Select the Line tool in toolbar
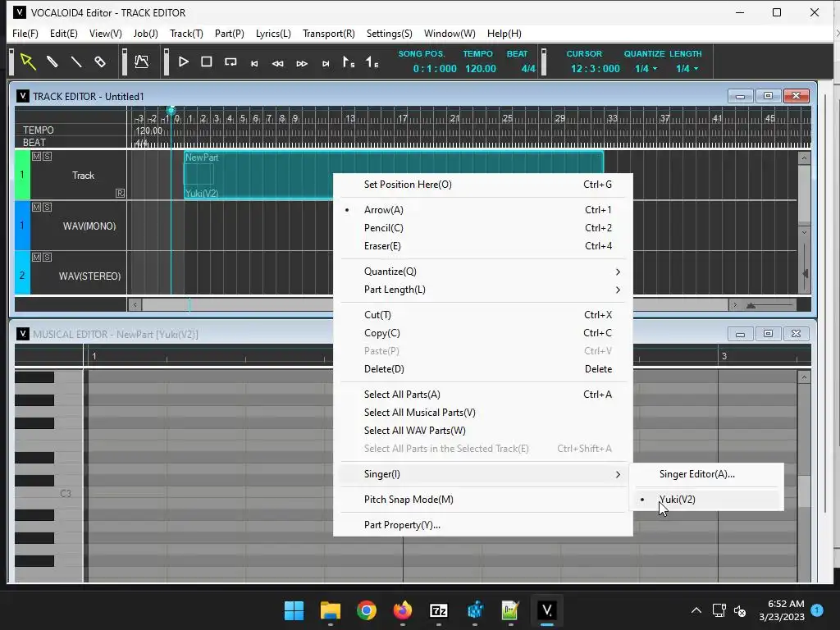Screen dimensions: 840x630 [76, 62]
